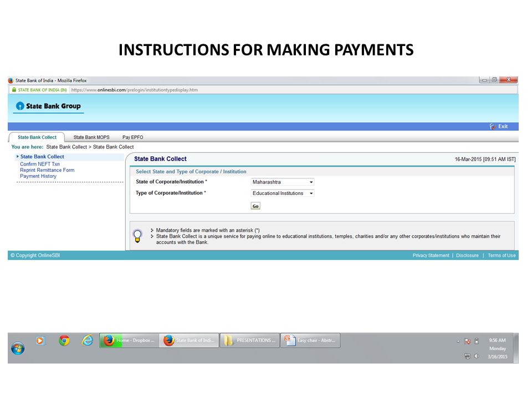Viewport: 532px width, 399px height.
Task: Launch Internet Explorer from taskbar
Action: point(88,340)
